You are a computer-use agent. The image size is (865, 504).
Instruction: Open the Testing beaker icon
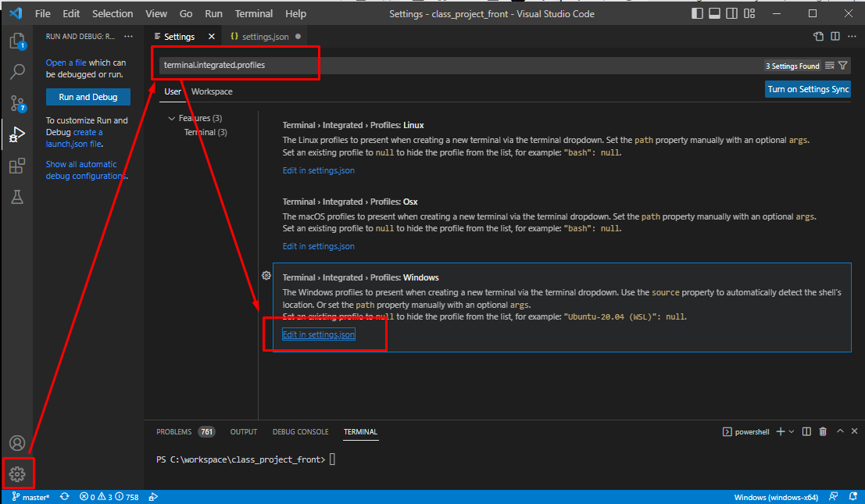[x=17, y=197]
